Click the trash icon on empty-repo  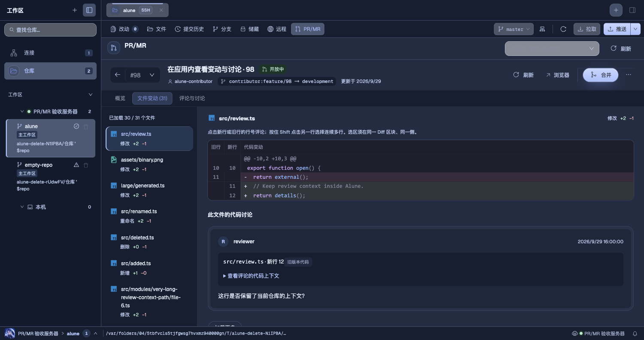[x=86, y=165]
